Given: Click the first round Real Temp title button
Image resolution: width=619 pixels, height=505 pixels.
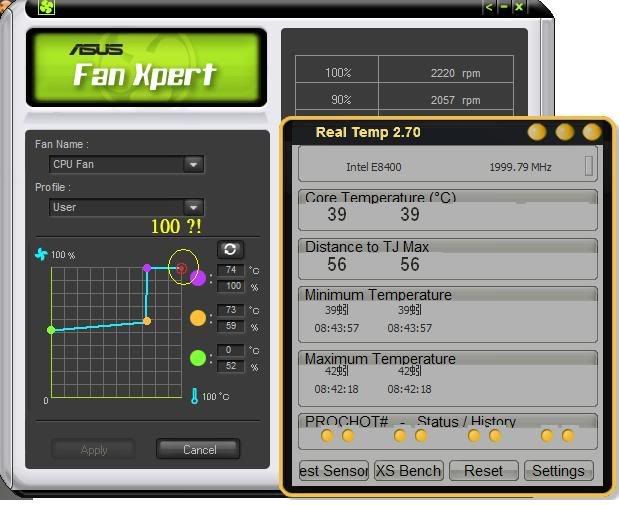Looking at the screenshot, I should click(538, 132).
